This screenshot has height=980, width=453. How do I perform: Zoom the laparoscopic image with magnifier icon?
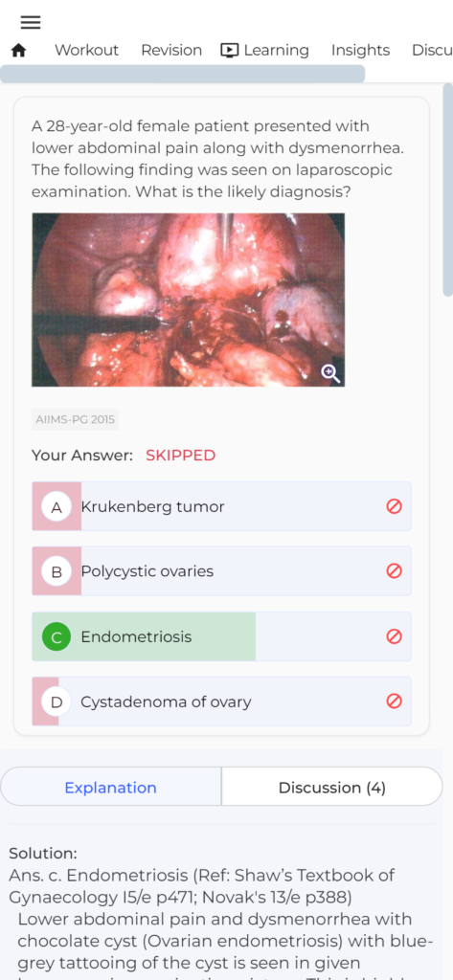click(330, 374)
